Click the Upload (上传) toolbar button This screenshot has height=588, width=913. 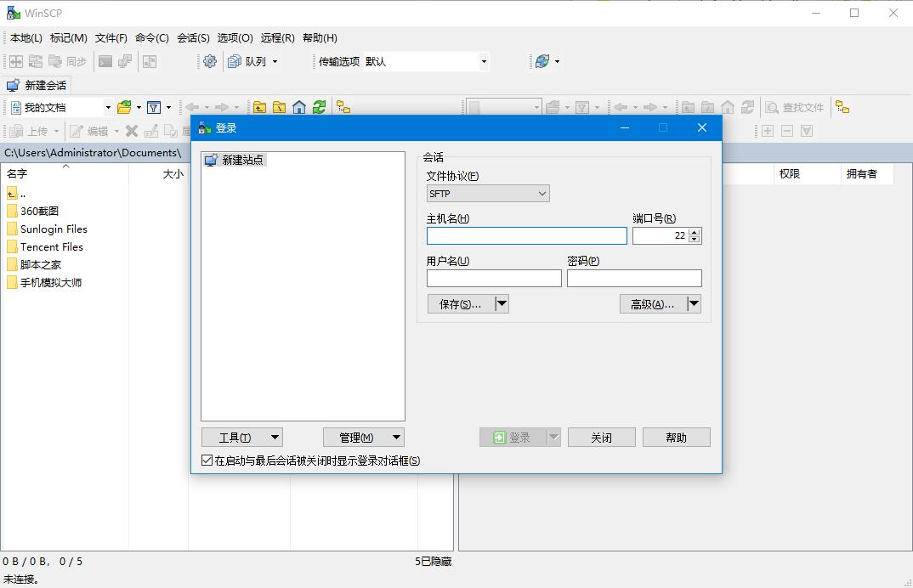pos(29,131)
